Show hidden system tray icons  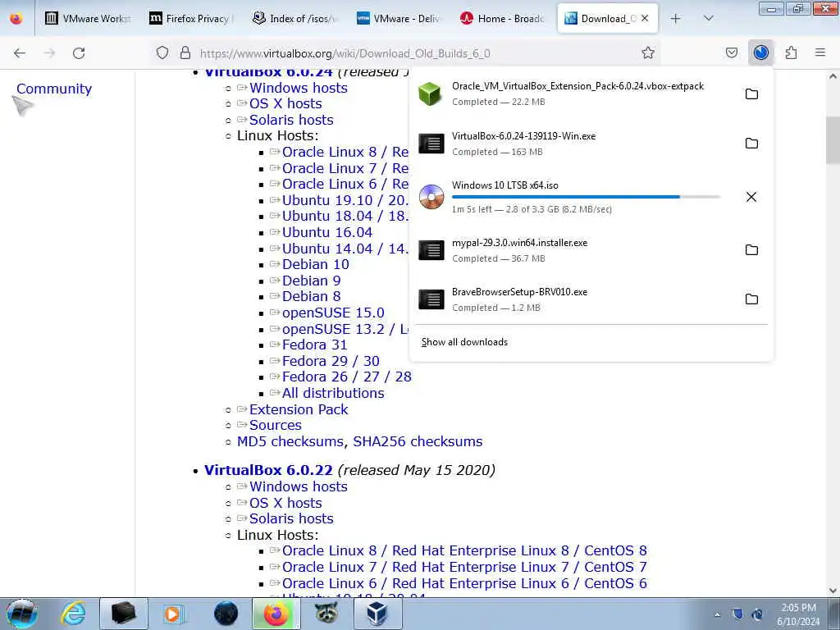pos(717,614)
